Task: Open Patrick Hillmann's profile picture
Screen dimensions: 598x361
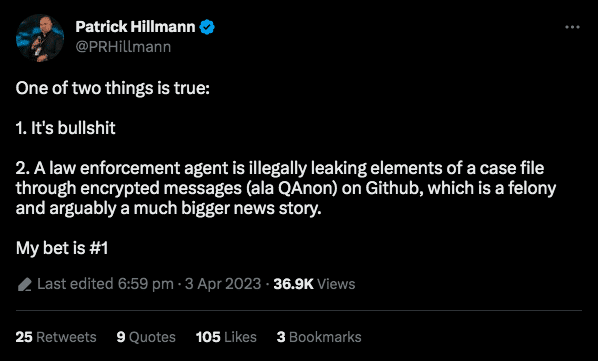Action: tap(40, 38)
